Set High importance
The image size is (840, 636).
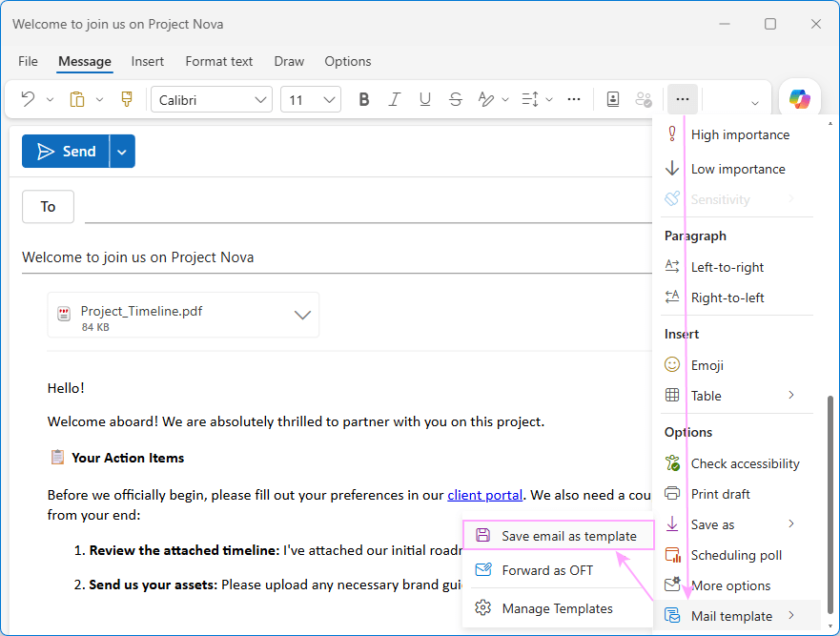point(737,134)
